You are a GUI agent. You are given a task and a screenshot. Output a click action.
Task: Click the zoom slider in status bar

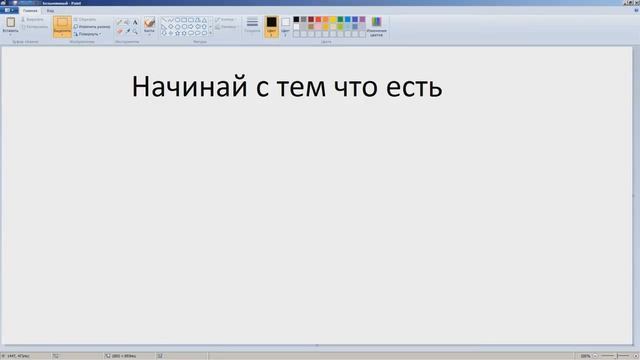(615, 356)
